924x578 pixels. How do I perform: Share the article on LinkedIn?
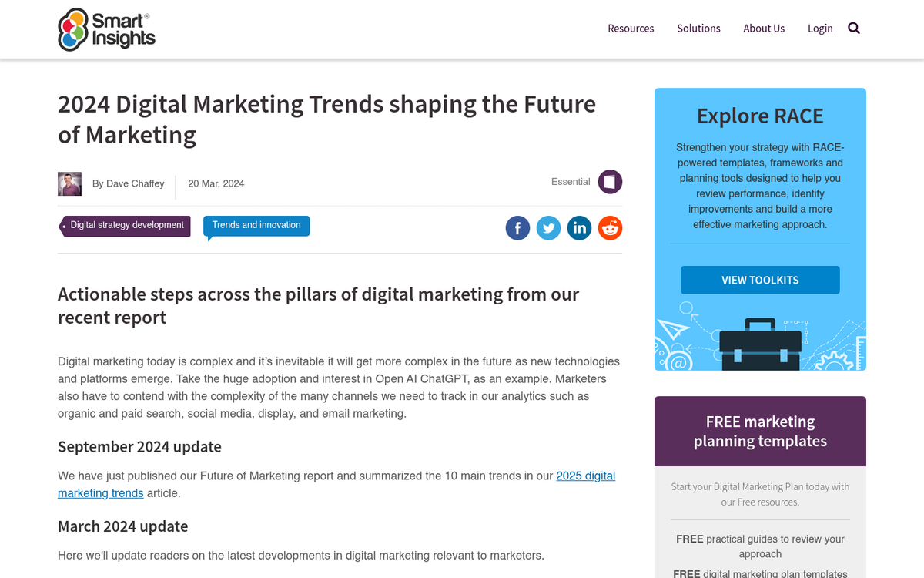[579, 227]
